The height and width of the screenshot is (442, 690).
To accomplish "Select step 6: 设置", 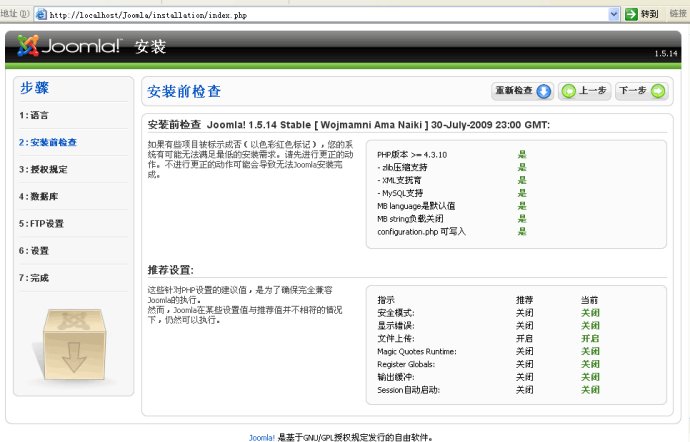I will pyautogui.click(x=33, y=251).
